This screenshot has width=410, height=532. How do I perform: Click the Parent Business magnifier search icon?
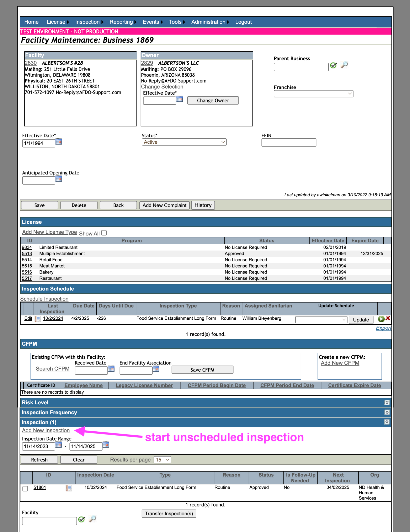point(344,65)
